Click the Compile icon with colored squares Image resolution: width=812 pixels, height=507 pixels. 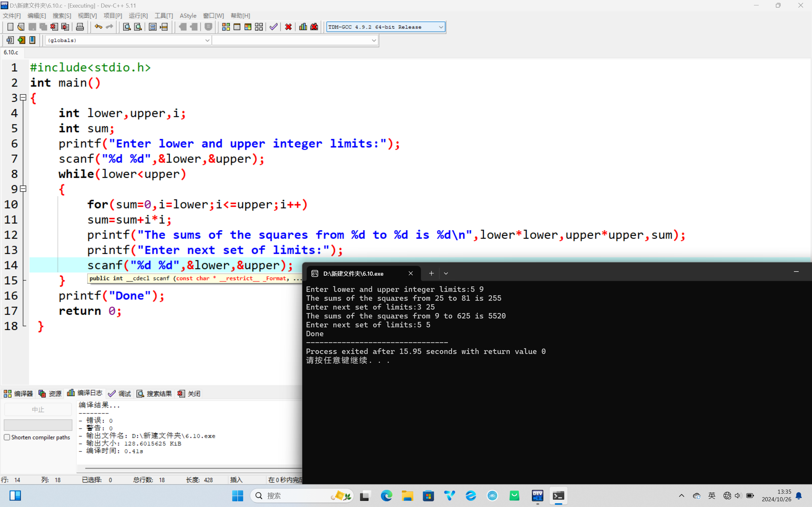[x=226, y=27]
